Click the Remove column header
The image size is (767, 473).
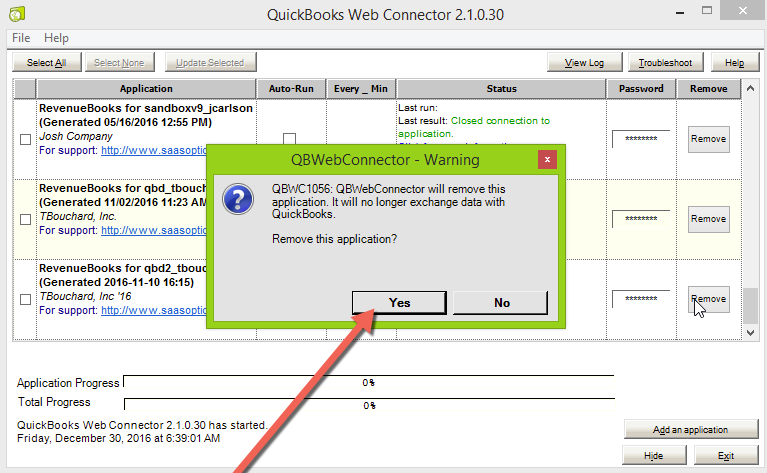(x=709, y=89)
